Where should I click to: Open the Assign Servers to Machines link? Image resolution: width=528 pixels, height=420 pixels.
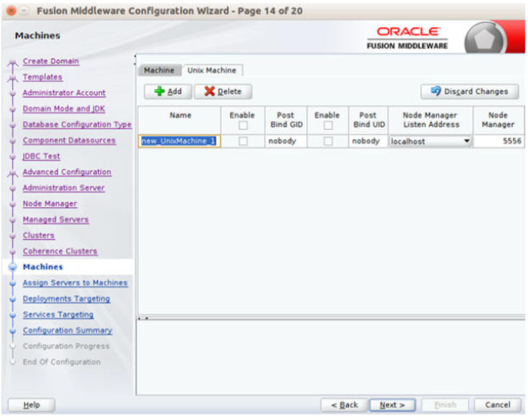[75, 283]
